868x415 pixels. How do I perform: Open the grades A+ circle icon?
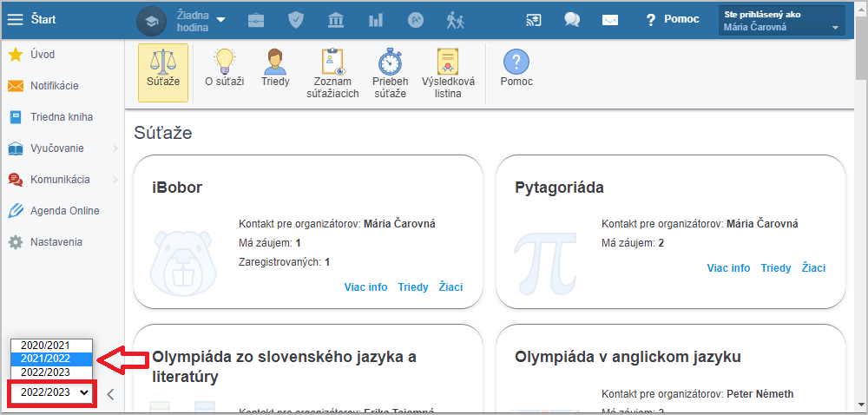click(x=416, y=21)
